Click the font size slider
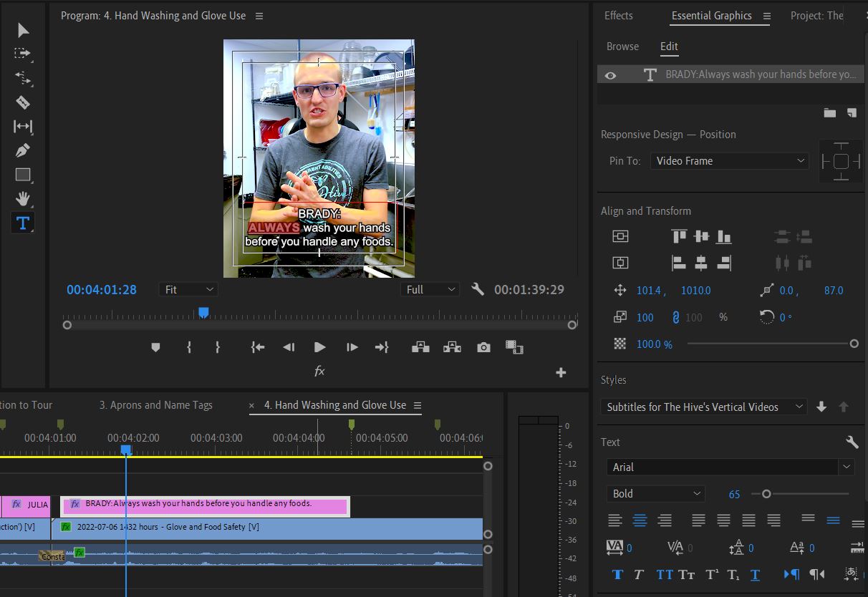 tap(799, 494)
